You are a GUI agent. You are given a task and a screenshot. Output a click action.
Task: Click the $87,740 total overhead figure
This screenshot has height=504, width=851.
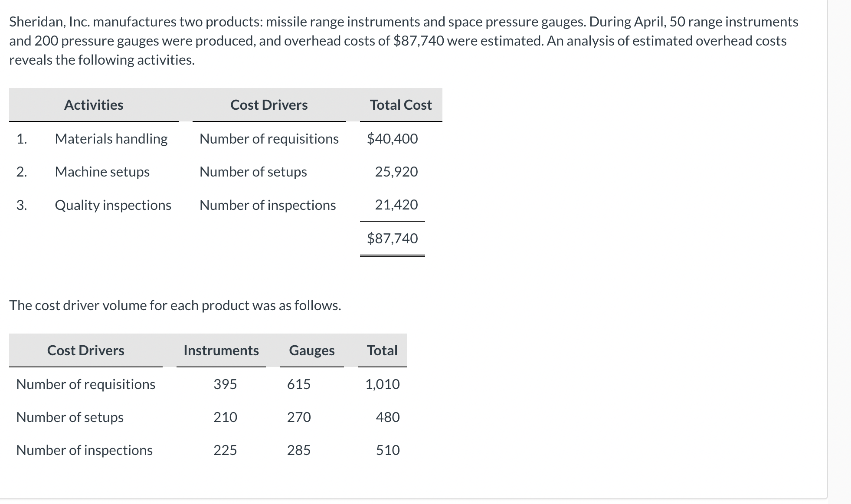392,238
